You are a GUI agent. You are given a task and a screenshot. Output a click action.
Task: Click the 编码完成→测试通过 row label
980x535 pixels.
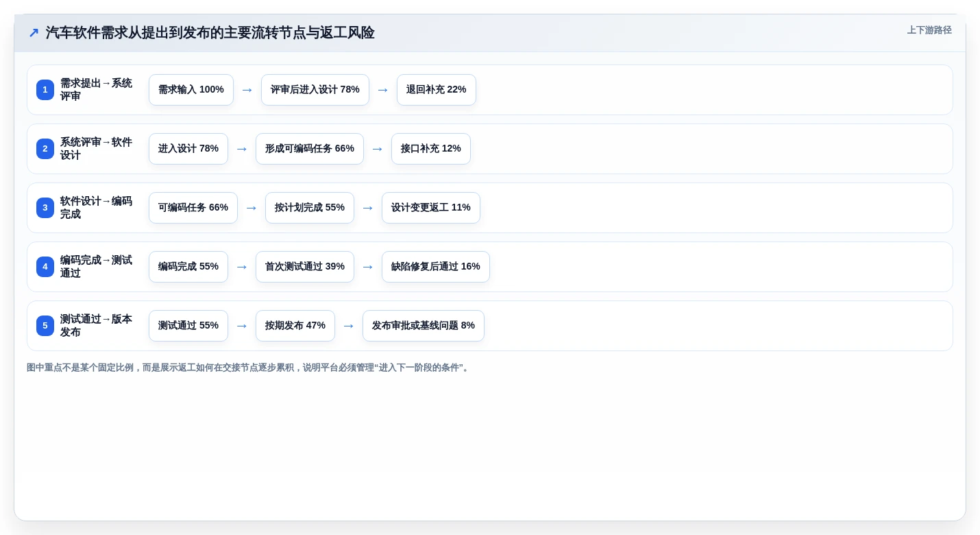click(97, 267)
